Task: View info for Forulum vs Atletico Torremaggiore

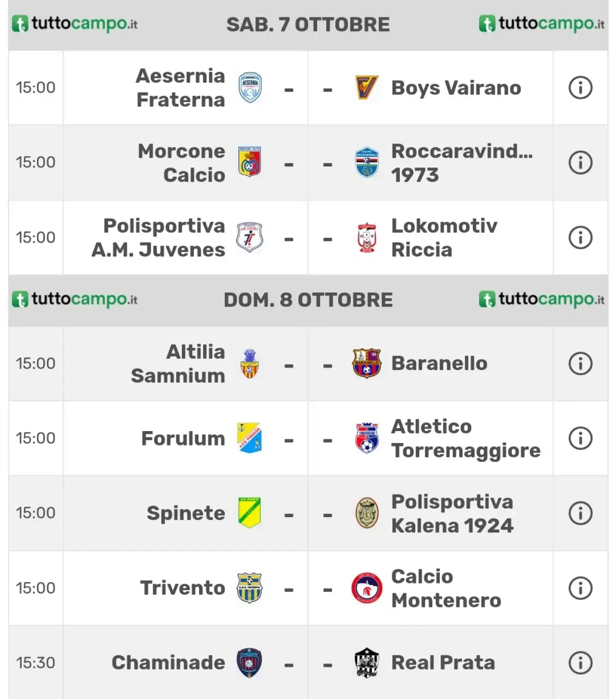Action: 580,438
